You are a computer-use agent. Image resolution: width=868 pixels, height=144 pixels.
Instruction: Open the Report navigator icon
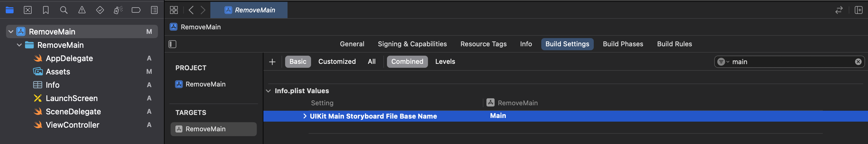pyautogui.click(x=154, y=10)
